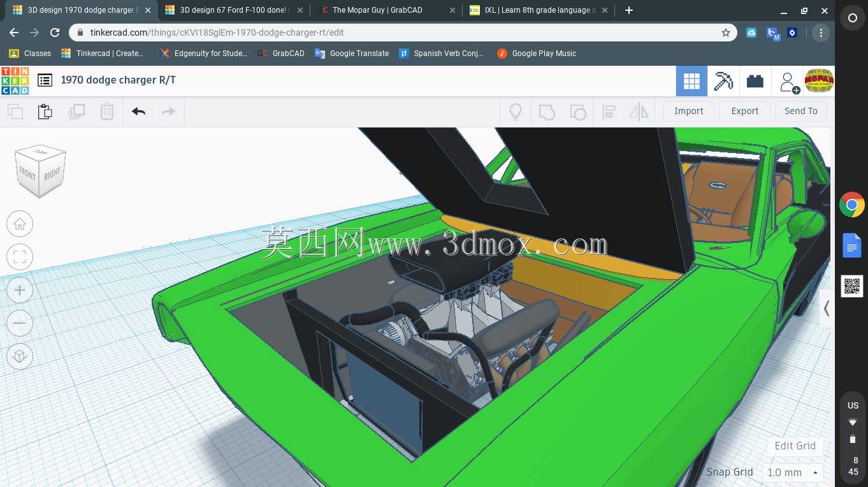Screen dimensions: 868x487
Task: Click the Mirror tool icon
Action: coord(639,112)
